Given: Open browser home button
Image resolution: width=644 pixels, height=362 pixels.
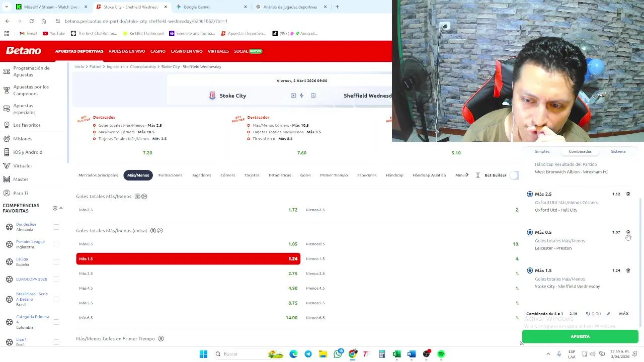Looking at the screenshot, I should (44, 21).
